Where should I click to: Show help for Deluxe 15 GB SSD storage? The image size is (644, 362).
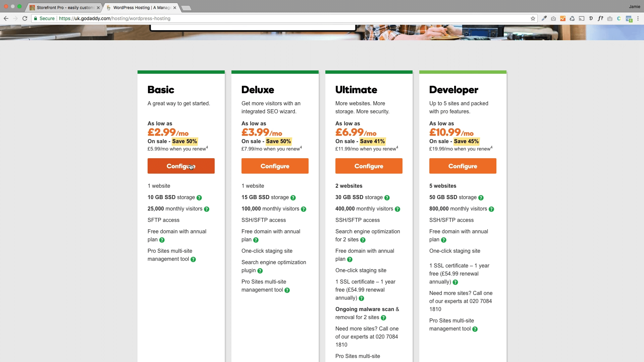coord(293,198)
